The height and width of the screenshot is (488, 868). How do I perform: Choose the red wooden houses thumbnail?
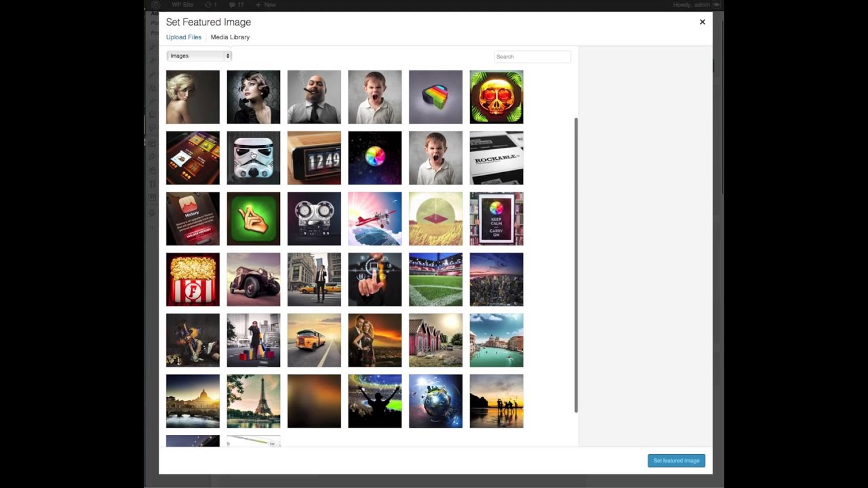pyautogui.click(x=435, y=340)
